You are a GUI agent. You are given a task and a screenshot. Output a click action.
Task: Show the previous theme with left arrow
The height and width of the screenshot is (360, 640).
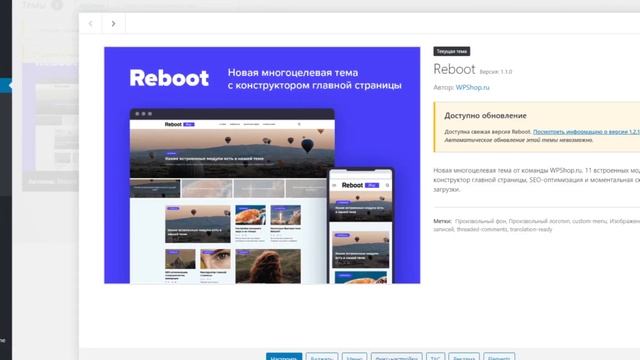pos(91,24)
